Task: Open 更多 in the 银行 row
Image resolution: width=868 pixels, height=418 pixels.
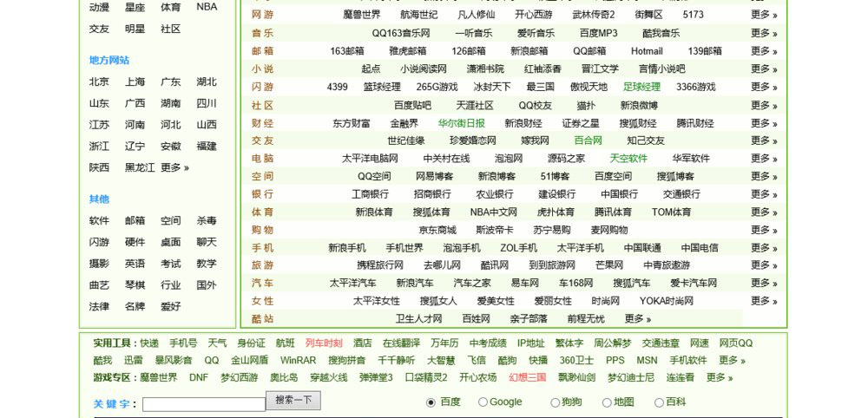Action: 764,194
